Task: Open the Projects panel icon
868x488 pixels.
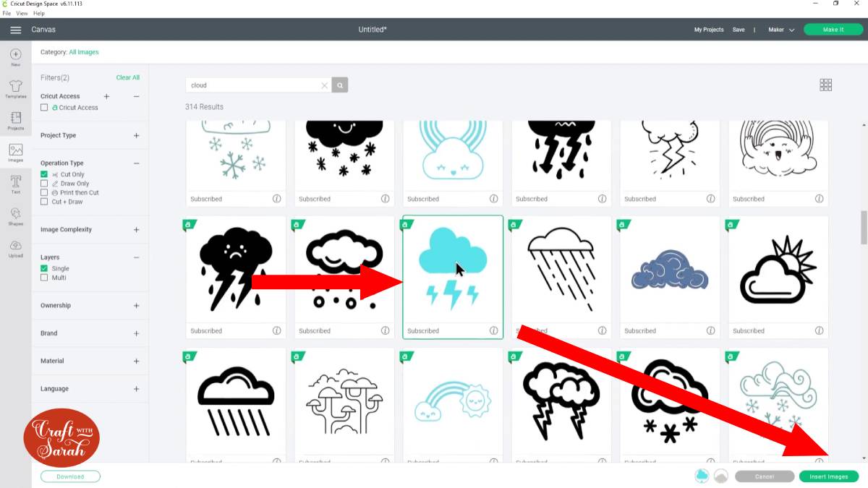Action: click(15, 121)
